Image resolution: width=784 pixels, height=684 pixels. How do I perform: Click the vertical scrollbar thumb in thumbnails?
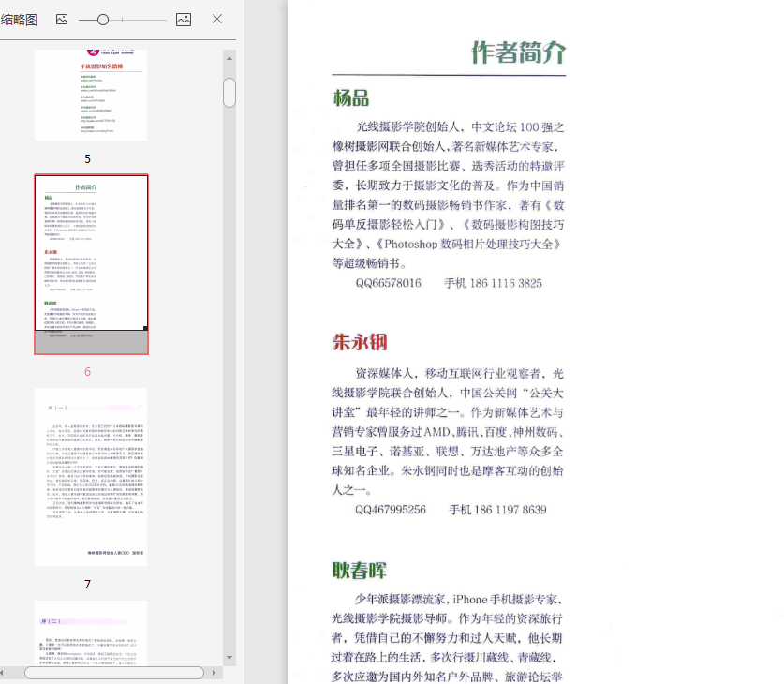tap(229, 93)
